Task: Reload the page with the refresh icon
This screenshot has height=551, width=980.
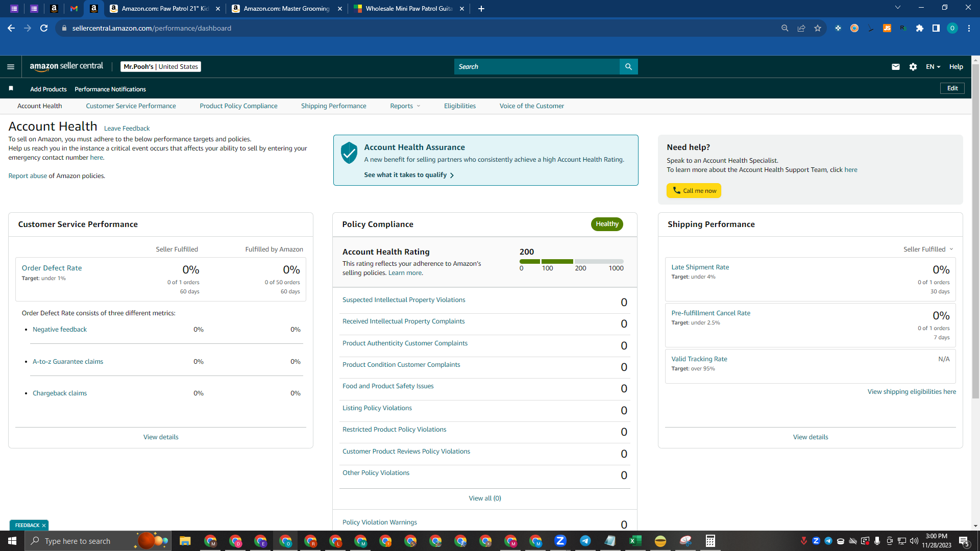Action: (44, 28)
